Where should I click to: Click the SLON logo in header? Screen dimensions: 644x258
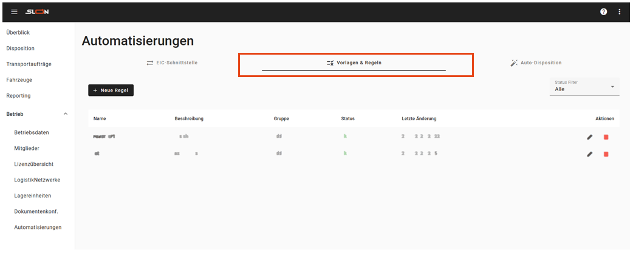[38, 12]
